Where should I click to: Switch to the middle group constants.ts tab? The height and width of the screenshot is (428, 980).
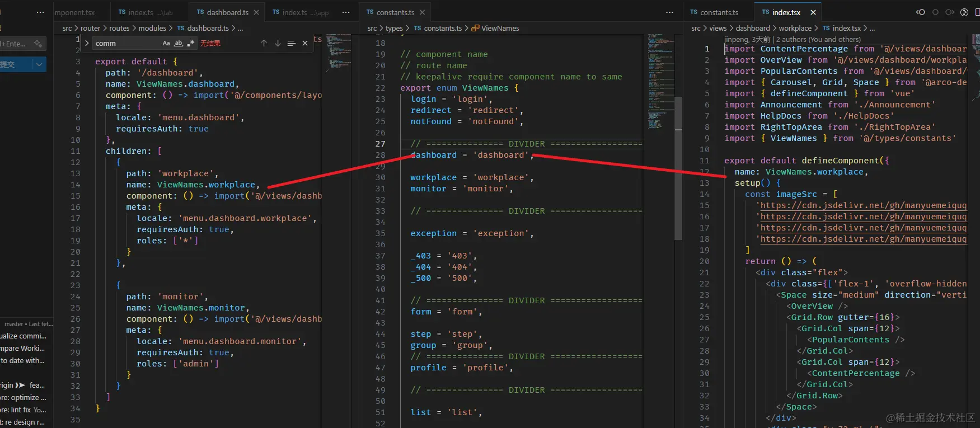[395, 12]
